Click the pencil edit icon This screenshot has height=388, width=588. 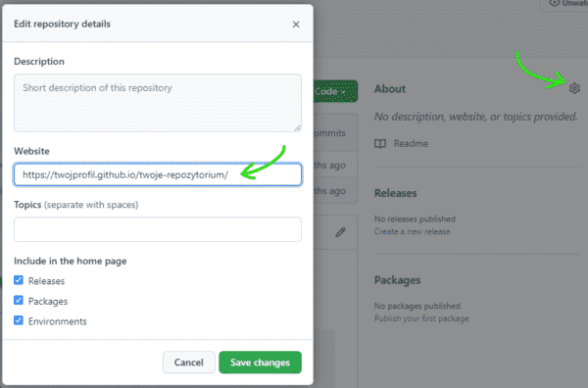coord(340,232)
